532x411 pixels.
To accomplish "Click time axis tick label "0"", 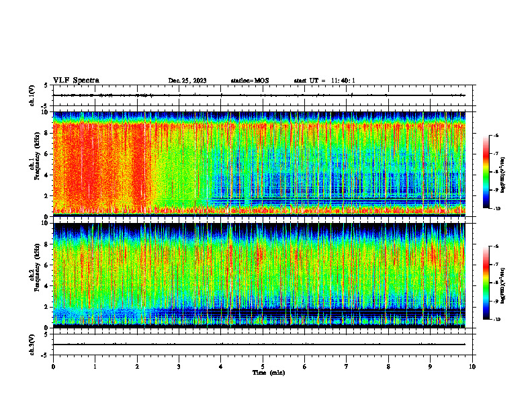I will point(53,367).
